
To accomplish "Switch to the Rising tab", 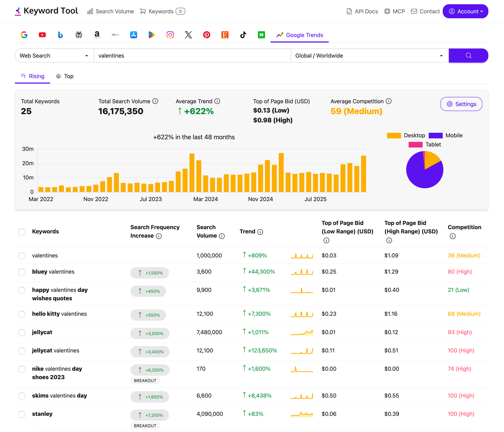I will [33, 76].
